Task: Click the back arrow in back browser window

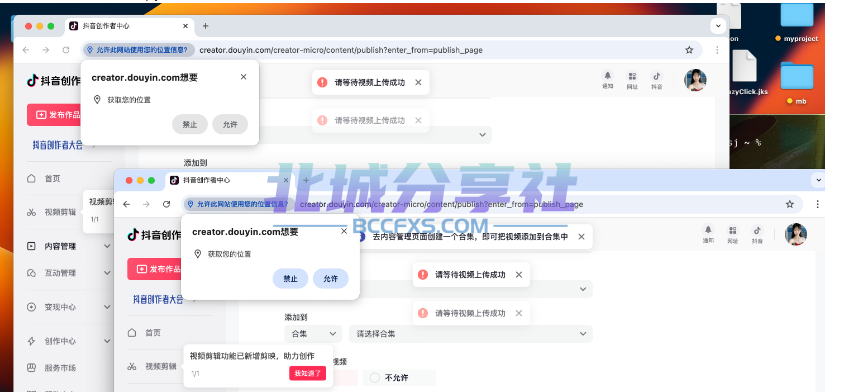Action: (26, 50)
